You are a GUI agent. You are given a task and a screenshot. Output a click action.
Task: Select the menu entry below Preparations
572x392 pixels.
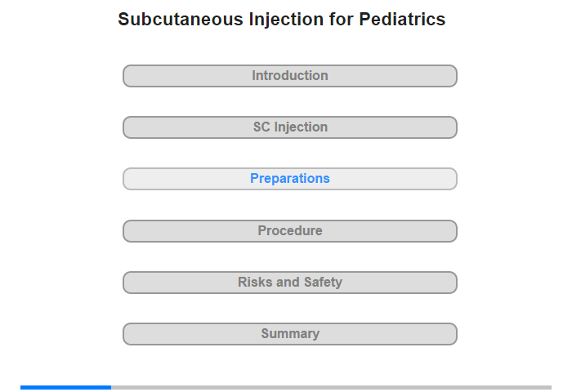[289, 231]
